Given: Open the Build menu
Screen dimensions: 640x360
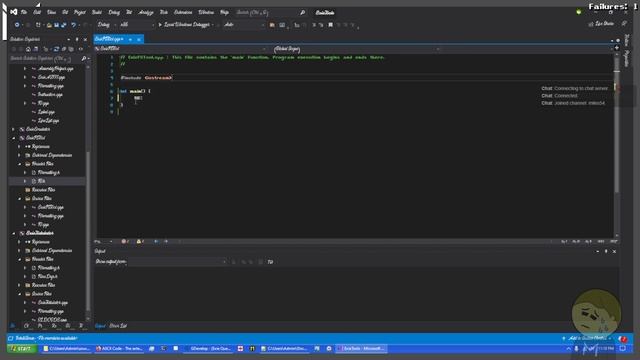Looking at the screenshot, I should pyautogui.click(x=97, y=13).
